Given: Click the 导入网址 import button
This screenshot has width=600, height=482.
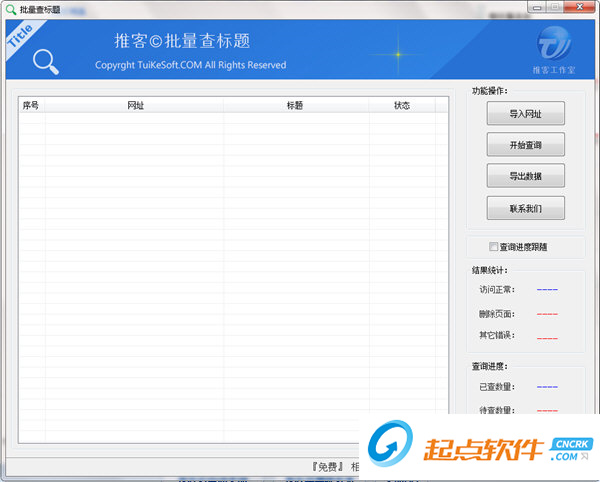Looking at the screenshot, I should [x=525, y=113].
